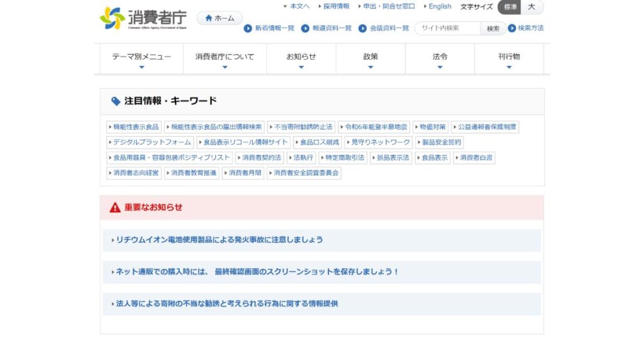This screenshot has height=338, width=644.
Task: Click the 検索 search button
Action: [x=493, y=28]
